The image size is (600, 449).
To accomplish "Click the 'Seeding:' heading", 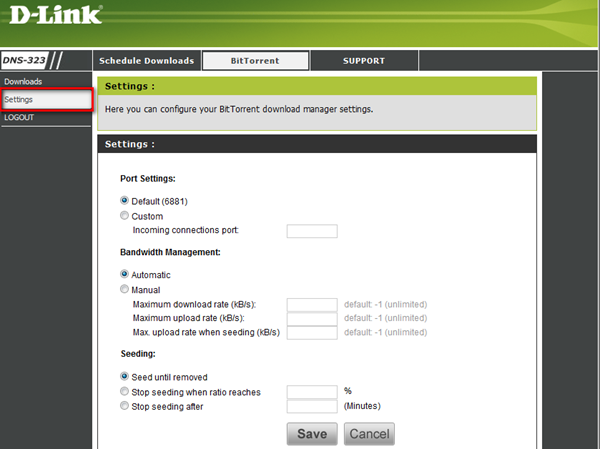I will pyautogui.click(x=138, y=354).
